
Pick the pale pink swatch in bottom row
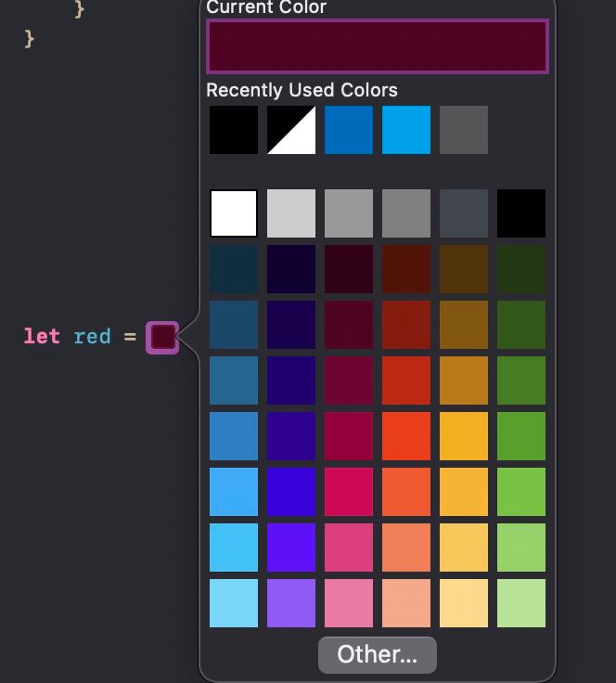(x=349, y=603)
